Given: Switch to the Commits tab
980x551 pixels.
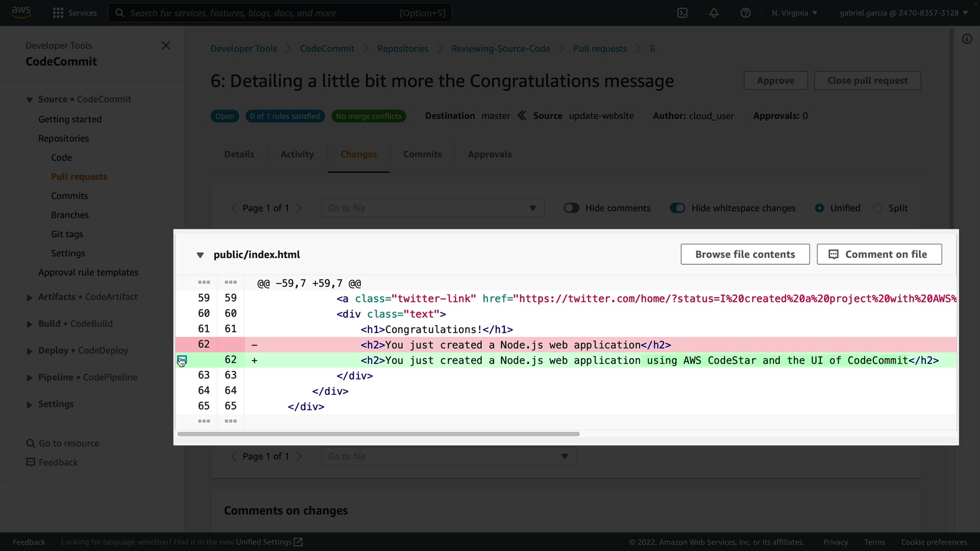Looking at the screenshot, I should pyautogui.click(x=422, y=154).
